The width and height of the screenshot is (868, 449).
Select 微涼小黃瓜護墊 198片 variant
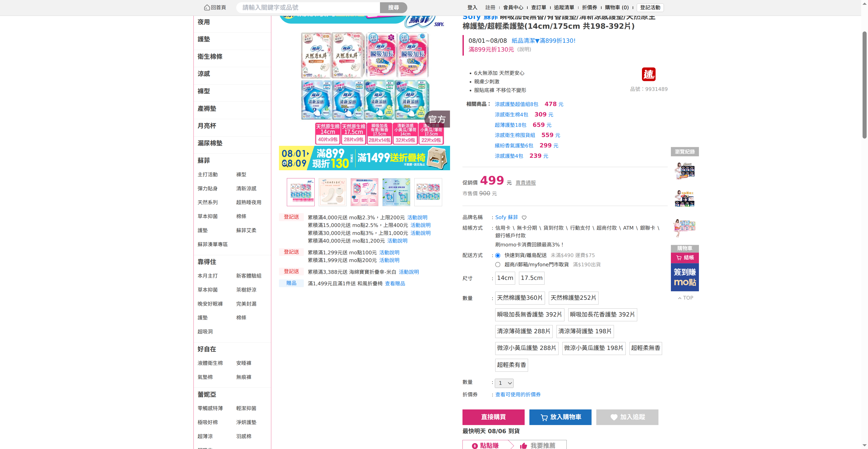pyautogui.click(x=594, y=348)
